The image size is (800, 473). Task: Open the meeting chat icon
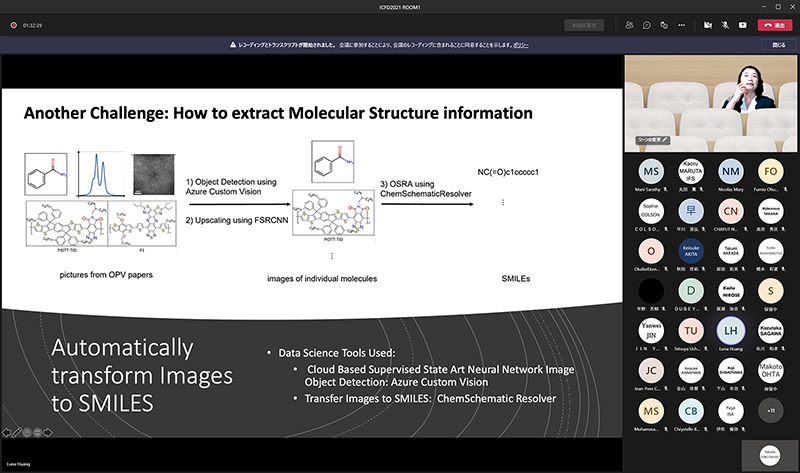click(x=646, y=25)
